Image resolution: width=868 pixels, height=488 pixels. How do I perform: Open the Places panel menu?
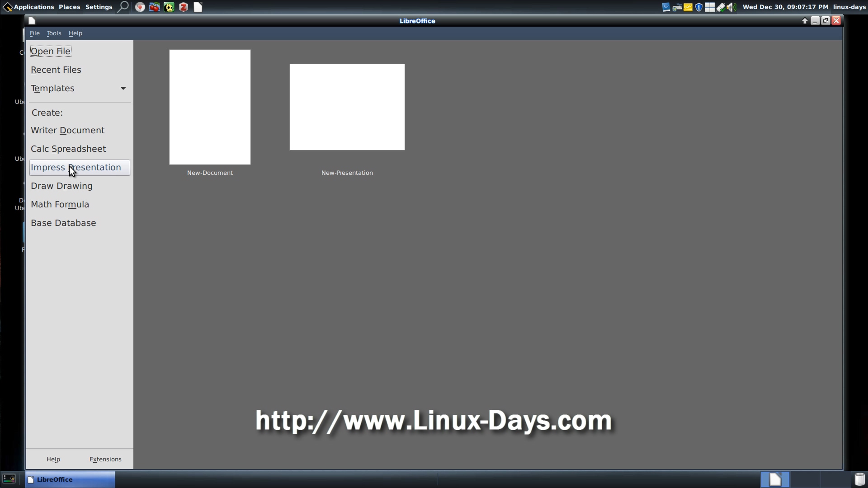(x=69, y=7)
